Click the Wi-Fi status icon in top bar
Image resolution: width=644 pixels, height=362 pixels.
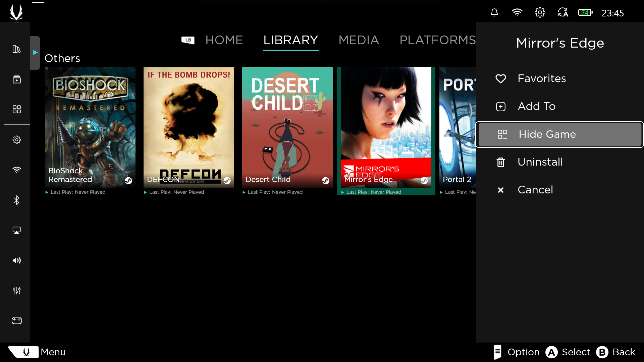517,13
